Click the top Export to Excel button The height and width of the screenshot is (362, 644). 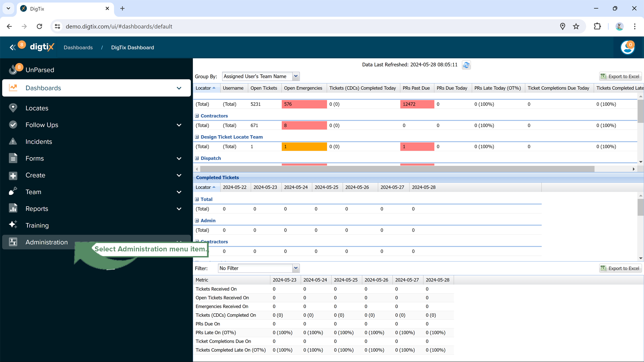coord(620,76)
